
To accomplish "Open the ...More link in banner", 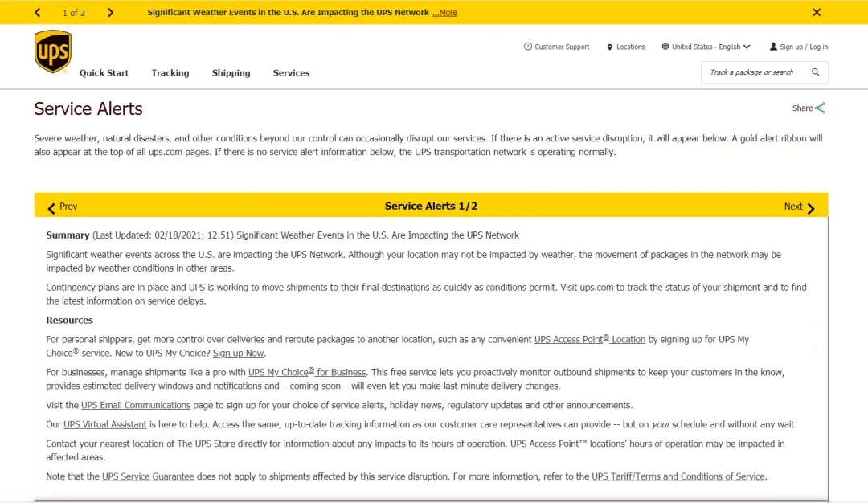I will pyautogui.click(x=444, y=12).
